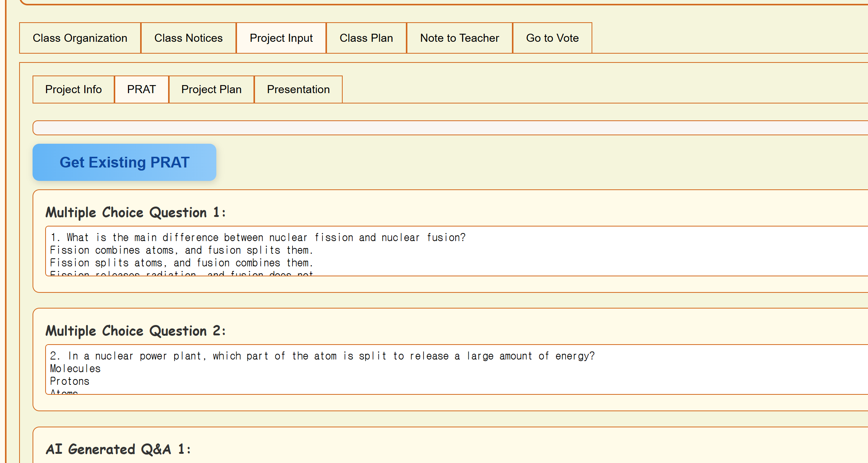Screen dimensions: 868x463
Task: Open the Project Info sub-tab
Action: click(74, 89)
